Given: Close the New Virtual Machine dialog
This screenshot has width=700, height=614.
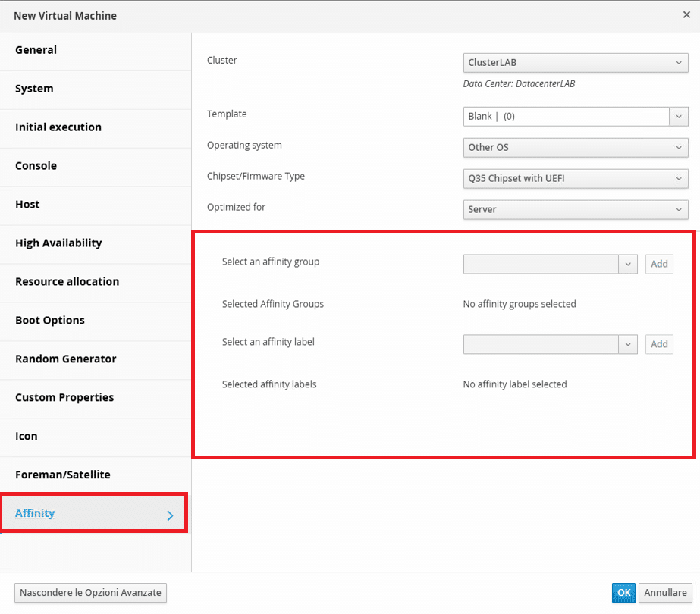Looking at the screenshot, I should pyautogui.click(x=686, y=15).
